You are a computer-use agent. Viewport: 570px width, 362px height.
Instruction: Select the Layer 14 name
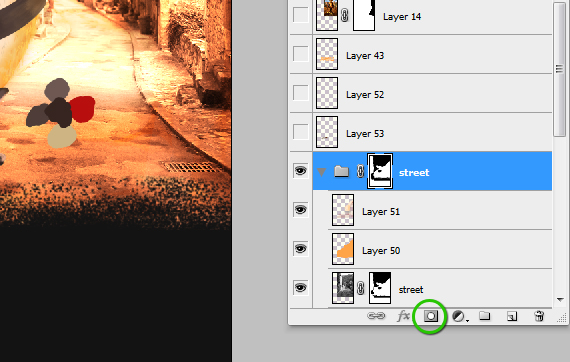click(402, 16)
